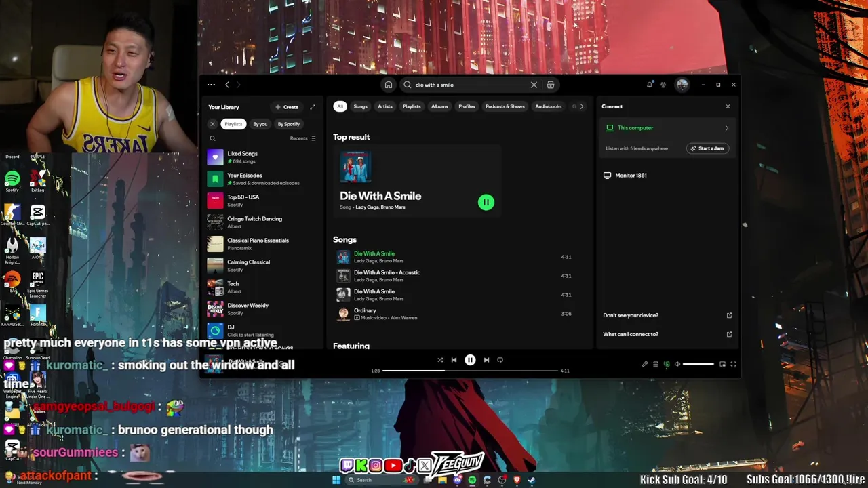
Task: Skip to the next track
Action: (486, 360)
